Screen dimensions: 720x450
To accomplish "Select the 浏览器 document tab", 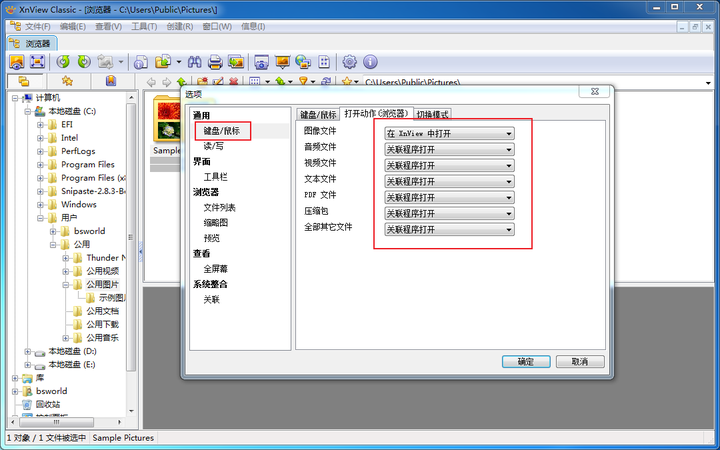I will click(32, 43).
